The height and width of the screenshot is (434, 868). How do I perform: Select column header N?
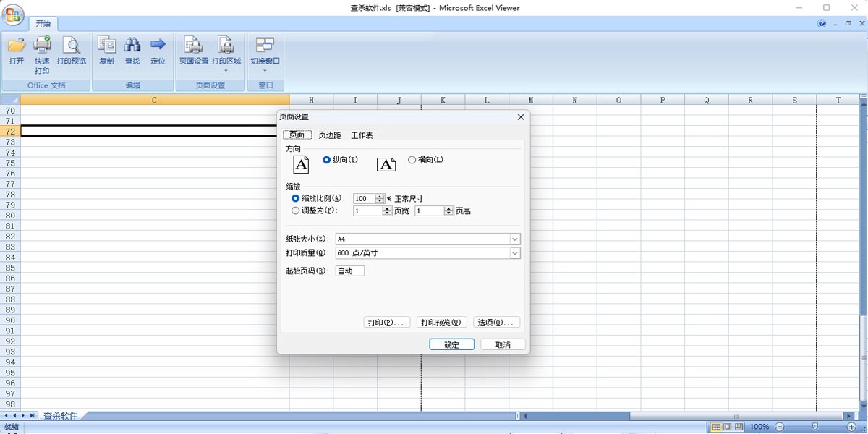tap(575, 100)
